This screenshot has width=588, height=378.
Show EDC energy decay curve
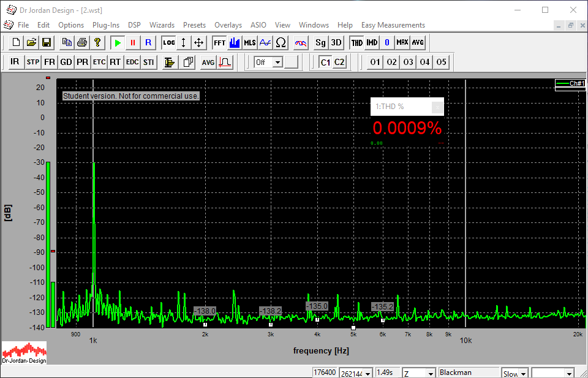pyautogui.click(x=132, y=62)
